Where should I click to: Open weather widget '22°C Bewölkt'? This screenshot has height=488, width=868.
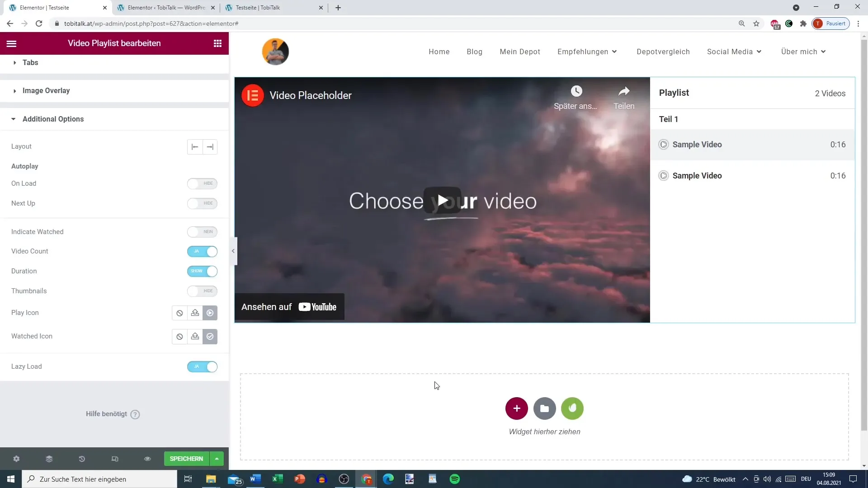pyautogui.click(x=708, y=479)
